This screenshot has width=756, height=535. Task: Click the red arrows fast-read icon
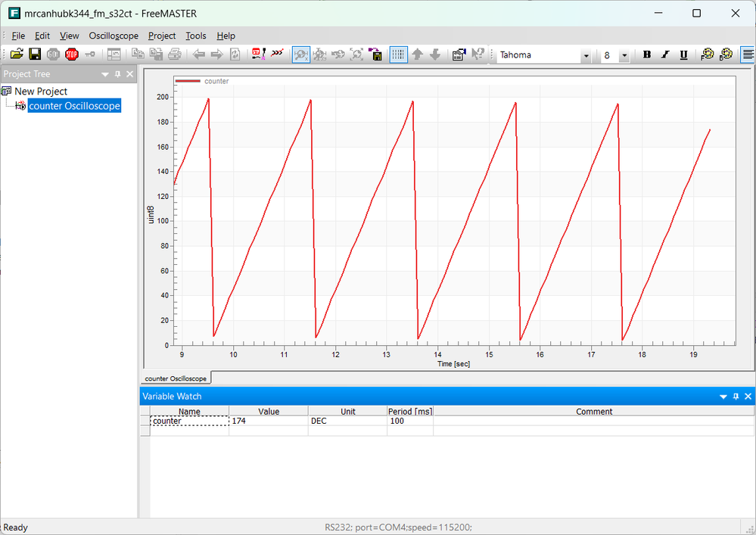(277, 54)
